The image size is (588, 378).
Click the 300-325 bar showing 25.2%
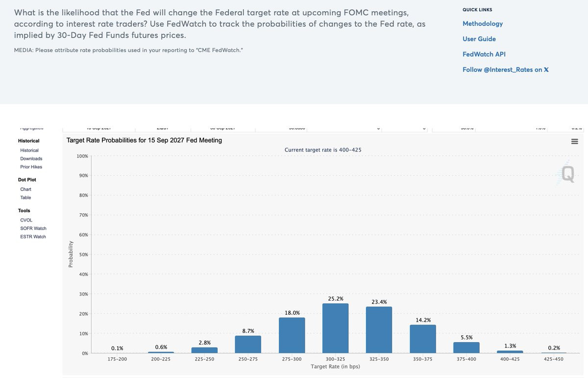pos(336,328)
